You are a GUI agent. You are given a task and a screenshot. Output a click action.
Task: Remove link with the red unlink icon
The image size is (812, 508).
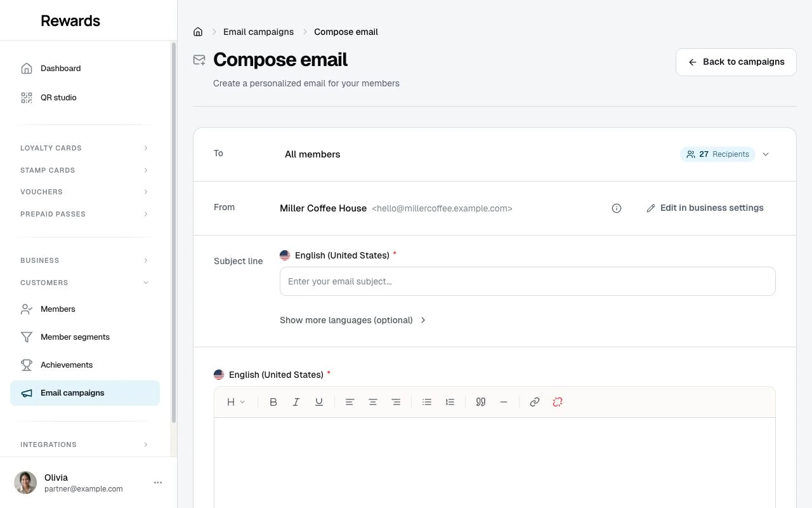coord(558,402)
